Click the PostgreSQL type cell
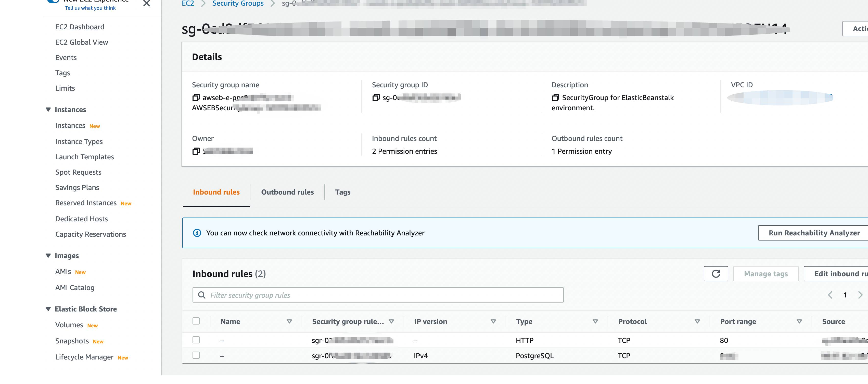 tap(535, 356)
